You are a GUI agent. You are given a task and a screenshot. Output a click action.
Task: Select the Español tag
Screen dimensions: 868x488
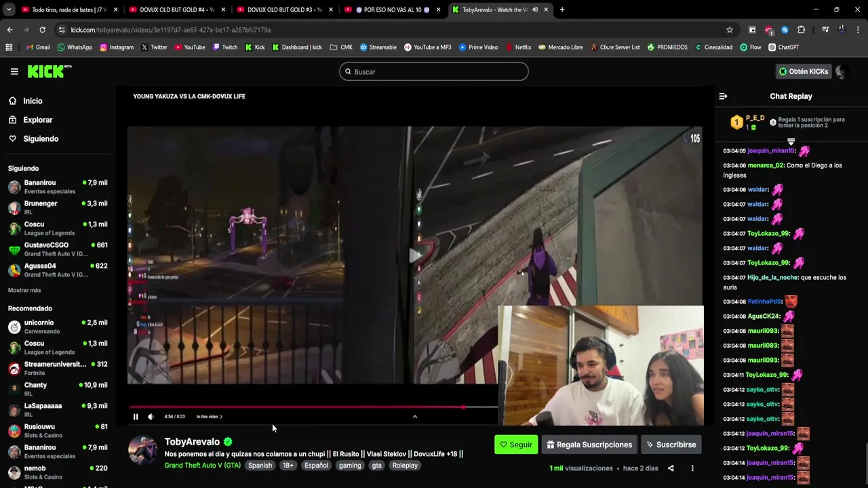[x=316, y=466]
